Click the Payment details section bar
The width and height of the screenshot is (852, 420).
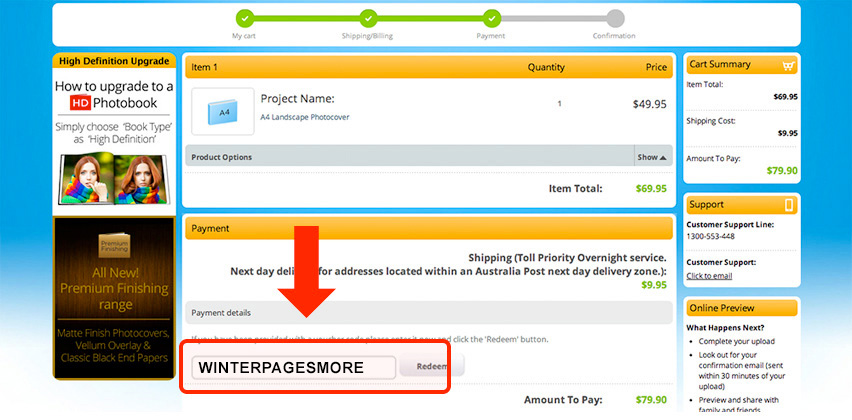428,313
